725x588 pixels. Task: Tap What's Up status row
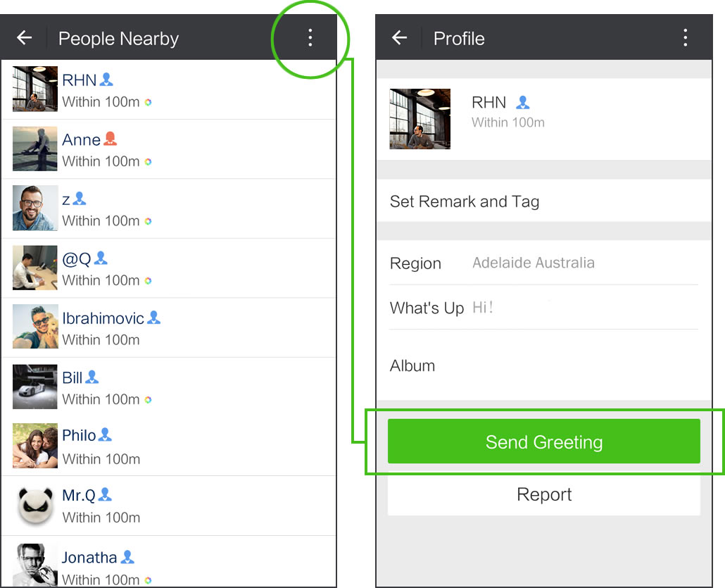(543, 307)
